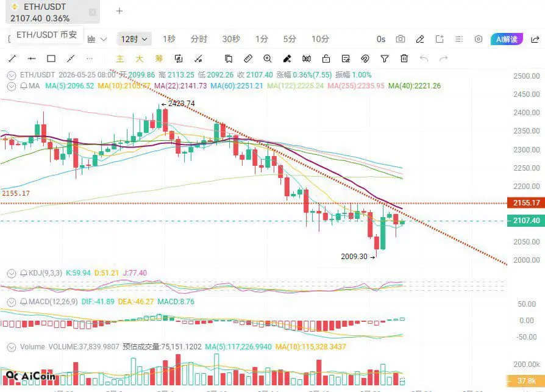Viewport: 545px width, 392px height.
Task: Click the undo arrow
Action: [424, 59]
